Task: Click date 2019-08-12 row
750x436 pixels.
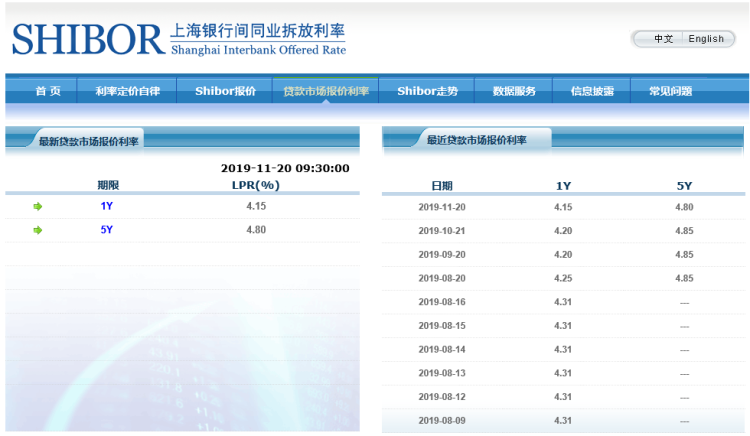Action: pyautogui.click(x=441, y=397)
